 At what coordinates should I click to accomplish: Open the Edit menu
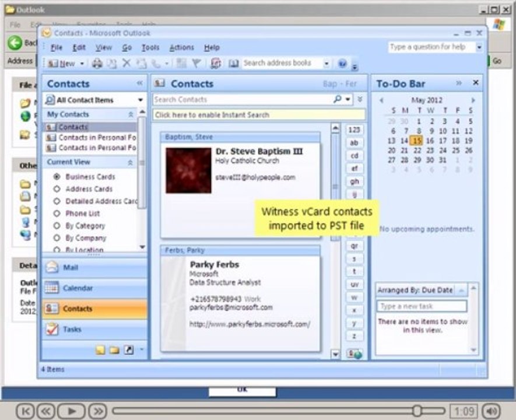[79, 47]
